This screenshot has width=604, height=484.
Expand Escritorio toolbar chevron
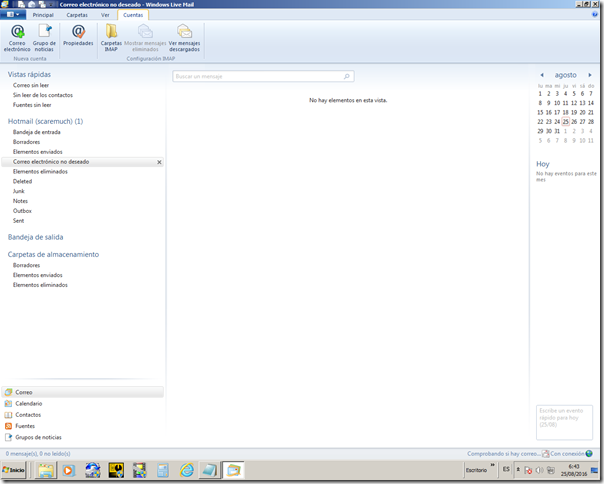492,465
